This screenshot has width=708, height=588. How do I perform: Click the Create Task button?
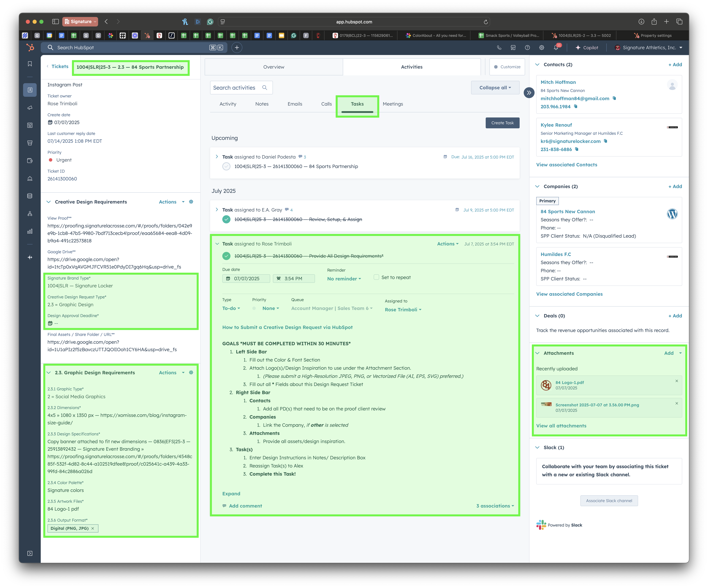[x=502, y=123]
